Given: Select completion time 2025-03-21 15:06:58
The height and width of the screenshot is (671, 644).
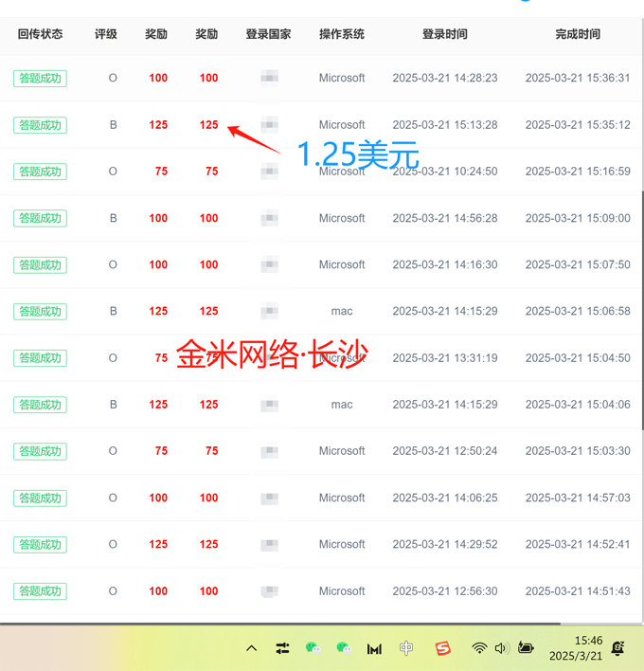Looking at the screenshot, I should (578, 311).
